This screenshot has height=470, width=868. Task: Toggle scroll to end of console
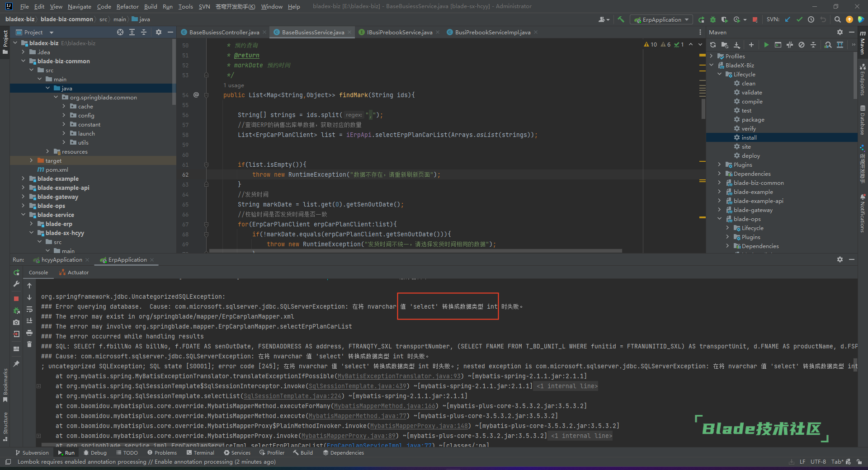pos(29,321)
